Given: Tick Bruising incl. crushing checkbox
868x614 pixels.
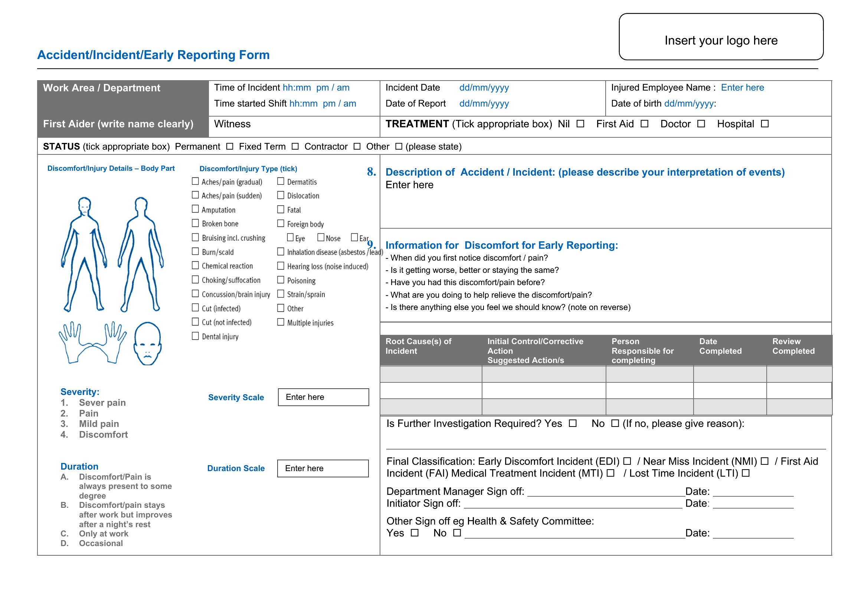Looking at the screenshot, I should pos(196,238).
